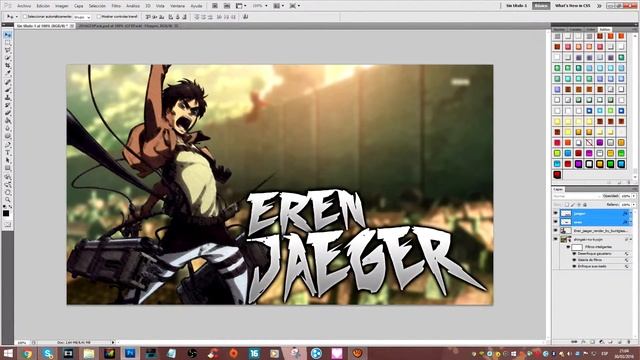Select the Eraser tool
The image size is (640, 360).
pos(7,114)
